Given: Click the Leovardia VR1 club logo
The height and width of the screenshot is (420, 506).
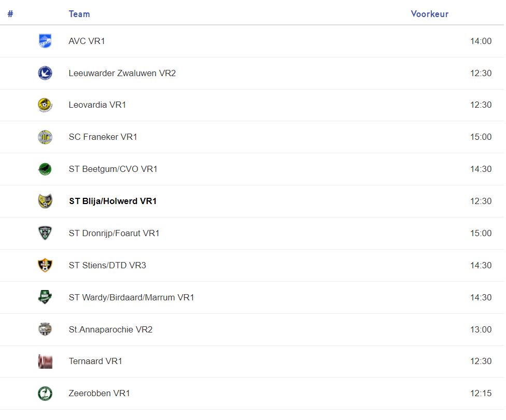Looking at the screenshot, I should pos(45,105).
